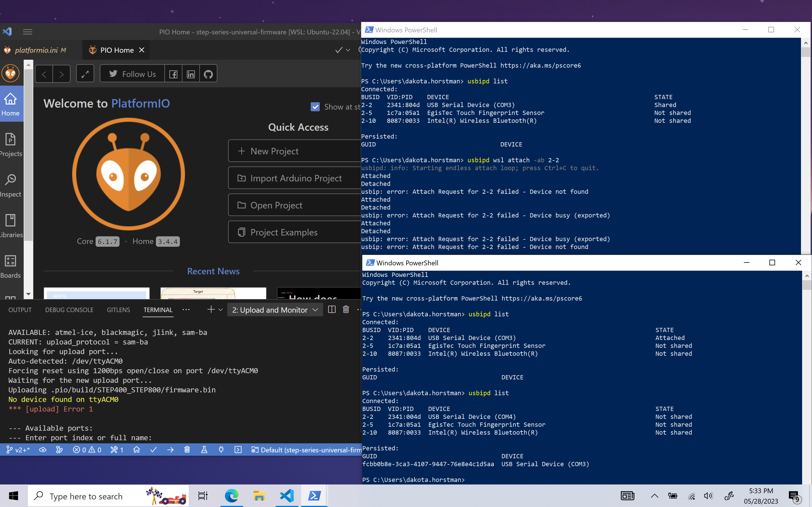Open Libraries from the PlatformIO sidebar
Image resolution: width=812 pixels, height=507 pixels.
[x=11, y=226]
